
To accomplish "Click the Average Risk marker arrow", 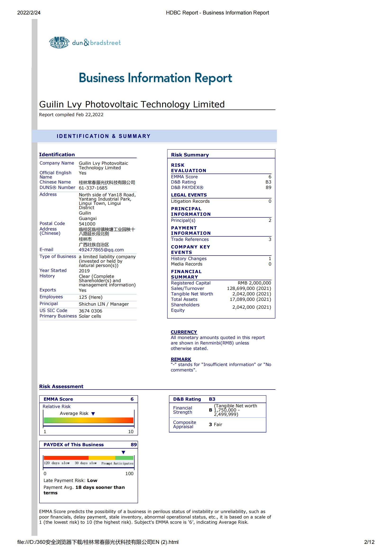I will pyautogui.click(x=93, y=414).
